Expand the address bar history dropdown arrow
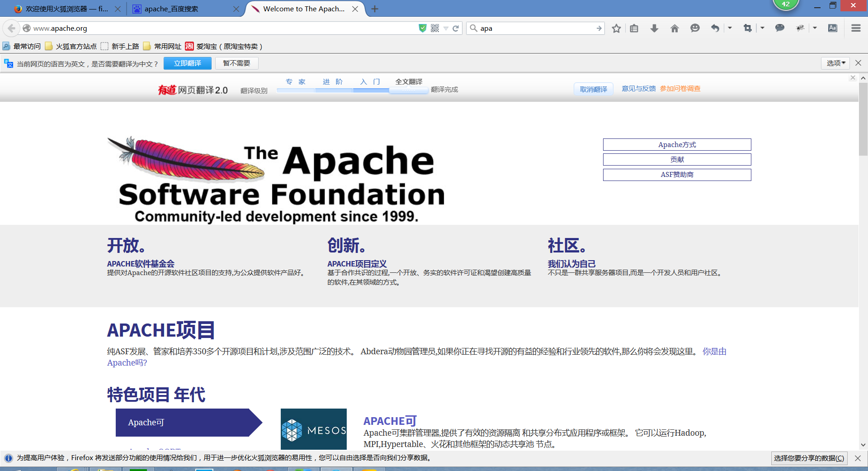Screen dimensions: 868x471 (x=446, y=28)
